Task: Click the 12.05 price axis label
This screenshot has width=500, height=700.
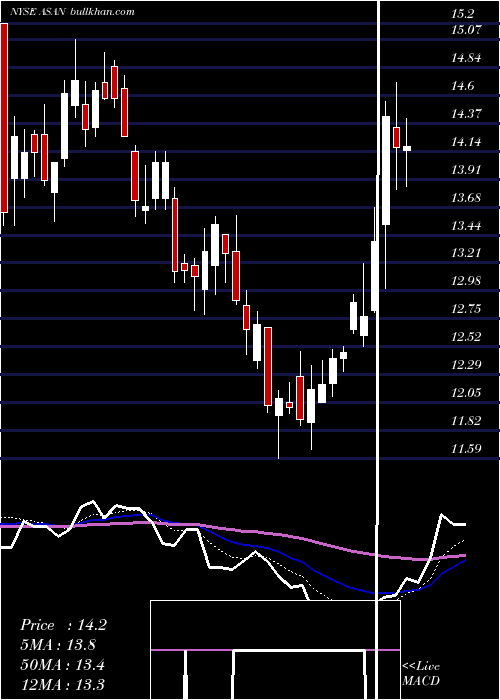Action: 467,393
